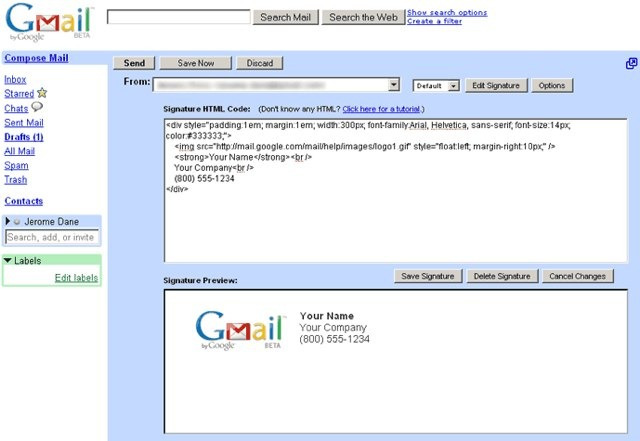Click status dot next to Jerome Dane
Image resolution: width=640 pixels, height=441 pixels.
[17, 222]
